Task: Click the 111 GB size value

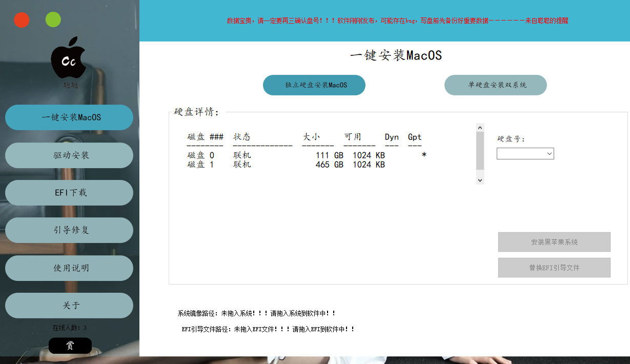Action: [x=329, y=155]
